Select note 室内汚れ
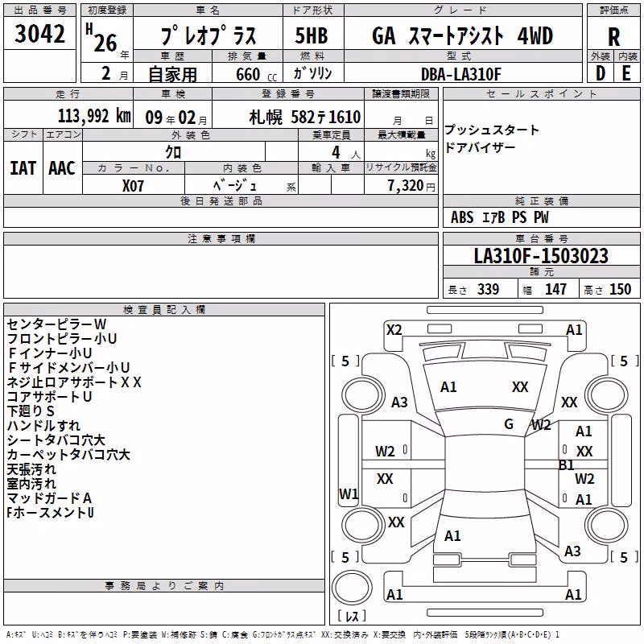 (31, 484)
